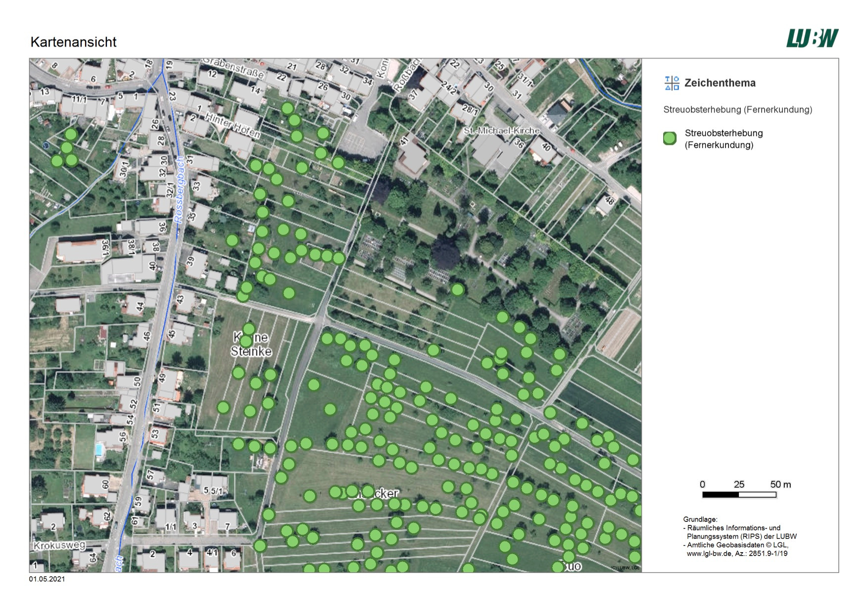Click house number 5/1

point(216,491)
